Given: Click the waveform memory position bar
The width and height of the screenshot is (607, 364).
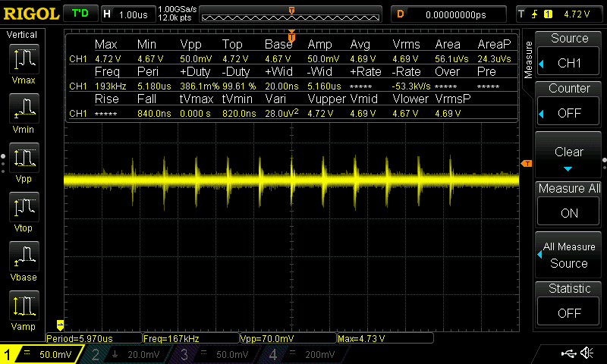Looking at the screenshot, I should point(292,14).
